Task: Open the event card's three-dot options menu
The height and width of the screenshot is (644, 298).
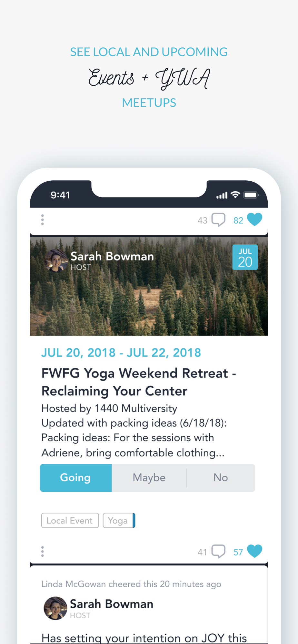Action: (43, 552)
